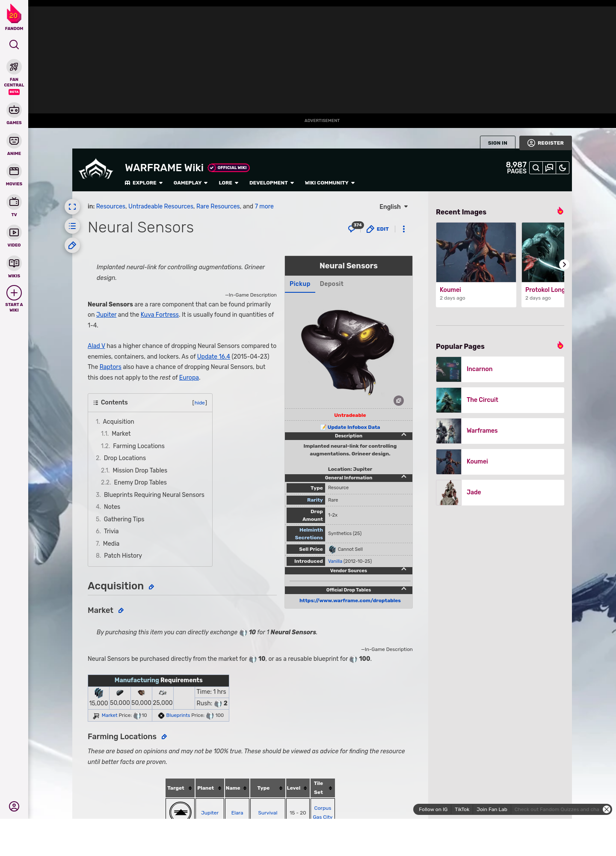Open the Kuva Fortress link
616x856 pixels.
(160, 315)
